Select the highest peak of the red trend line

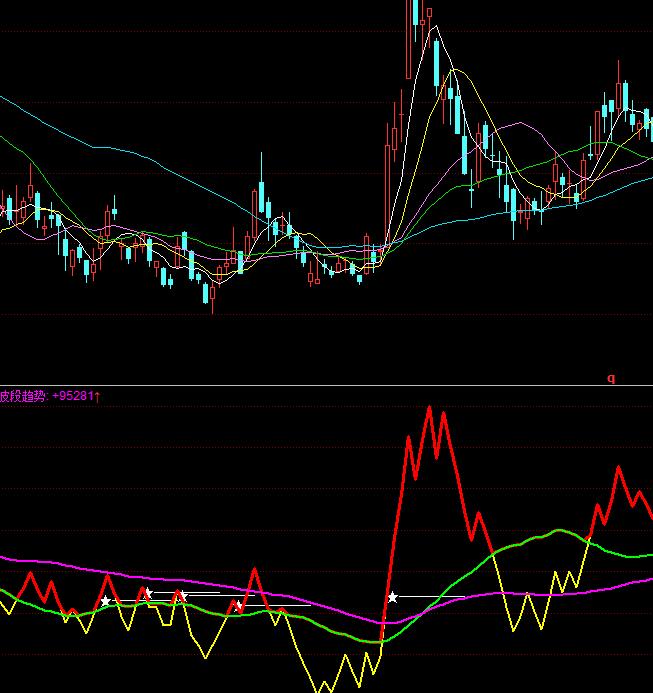click(429, 408)
